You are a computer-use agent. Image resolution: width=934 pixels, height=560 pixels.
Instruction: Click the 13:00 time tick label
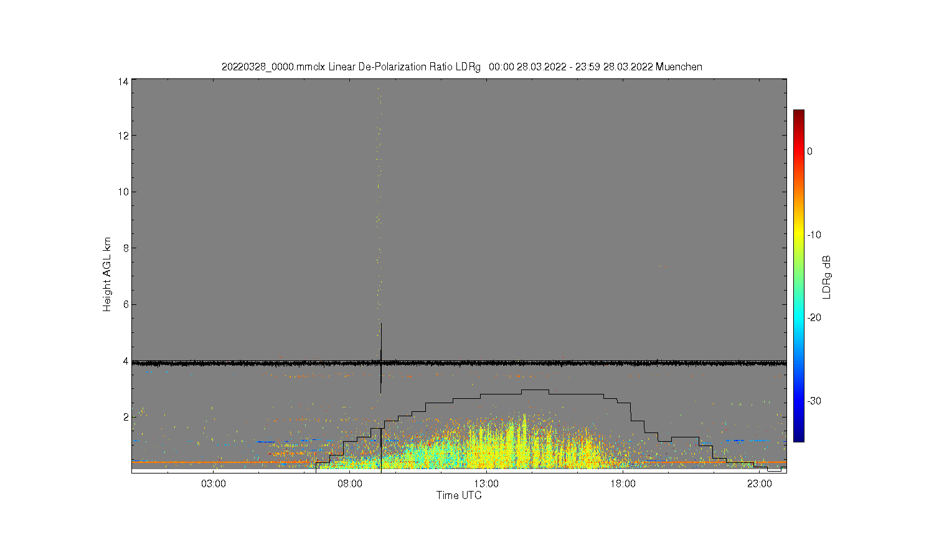click(x=486, y=483)
